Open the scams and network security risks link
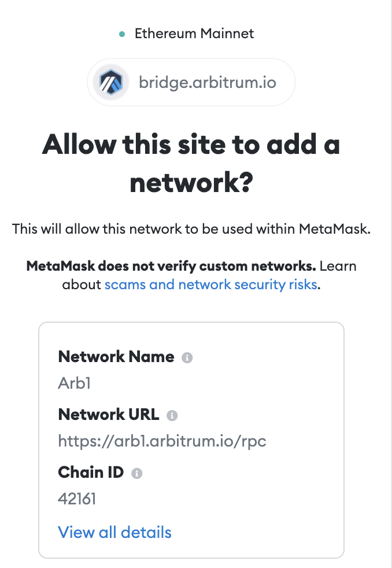392x568 pixels. click(x=210, y=284)
